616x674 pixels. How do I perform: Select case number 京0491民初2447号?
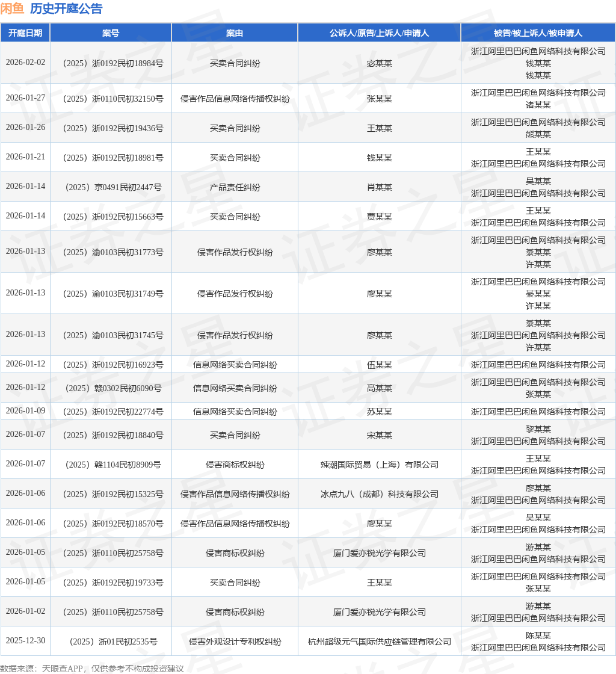[x=113, y=187]
